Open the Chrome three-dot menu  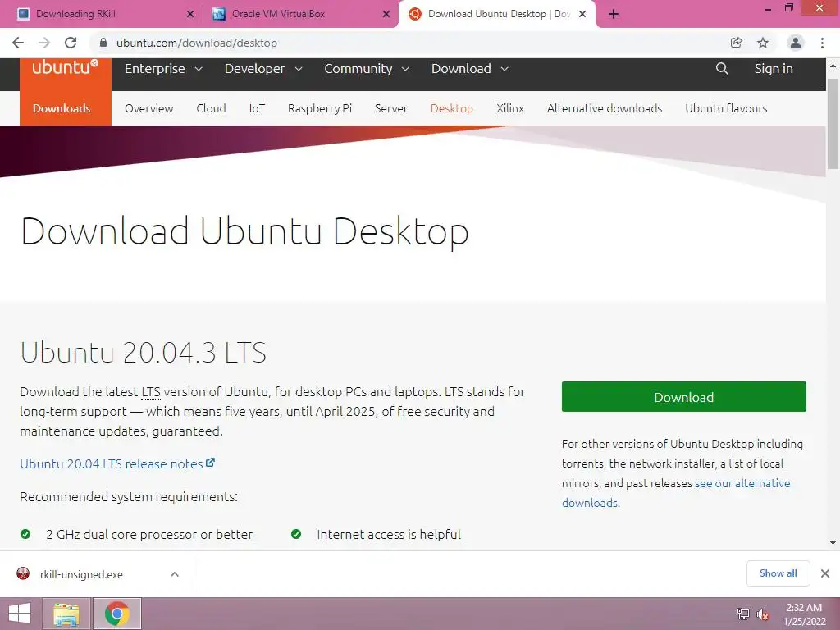coord(822,43)
